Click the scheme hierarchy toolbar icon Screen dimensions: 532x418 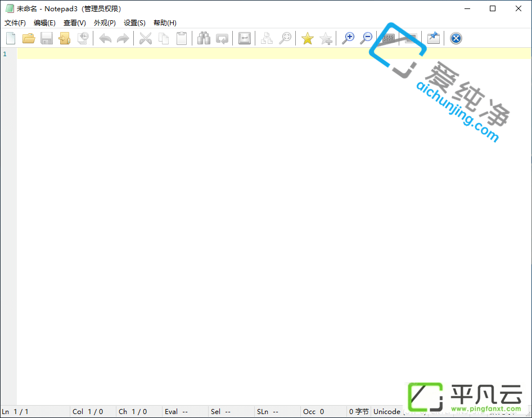[267, 38]
